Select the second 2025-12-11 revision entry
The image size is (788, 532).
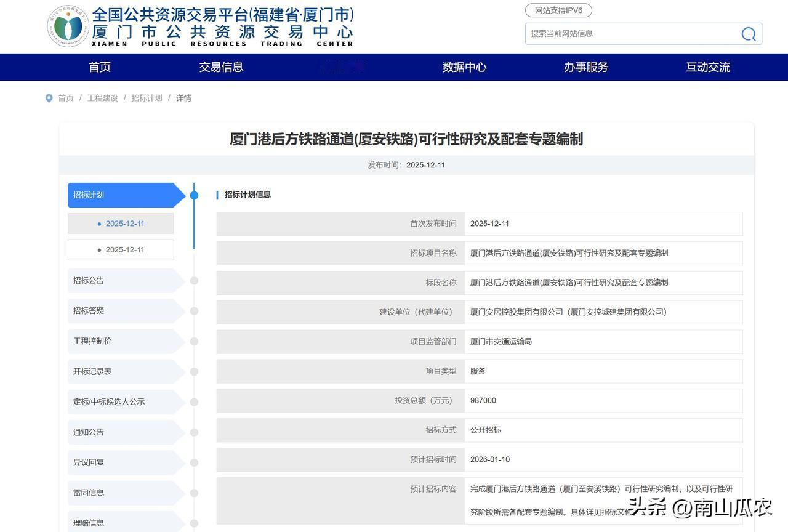pos(126,249)
